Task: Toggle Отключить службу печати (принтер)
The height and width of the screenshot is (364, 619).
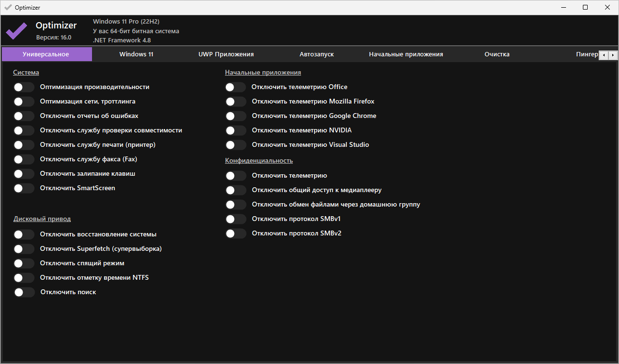Action: point(24,145)
